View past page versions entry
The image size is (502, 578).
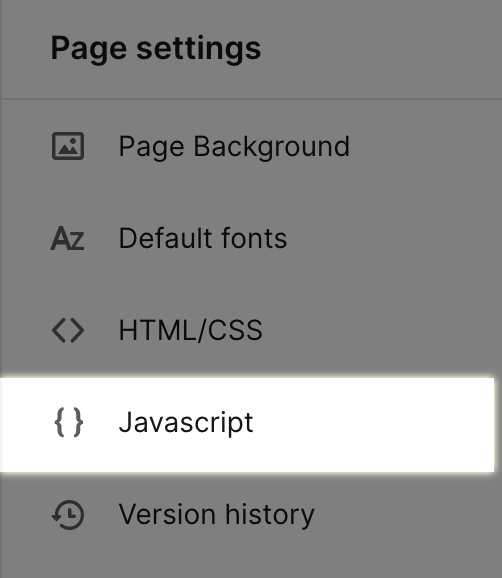248,515
